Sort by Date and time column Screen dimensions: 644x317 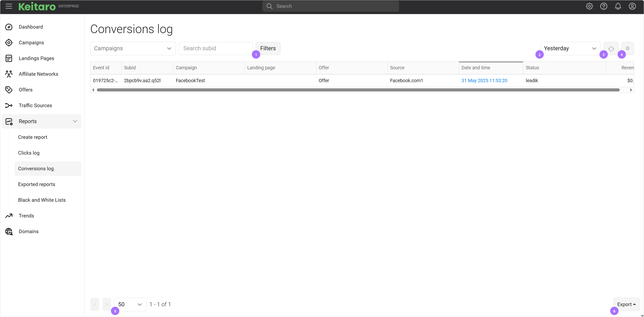coord(491,68)
